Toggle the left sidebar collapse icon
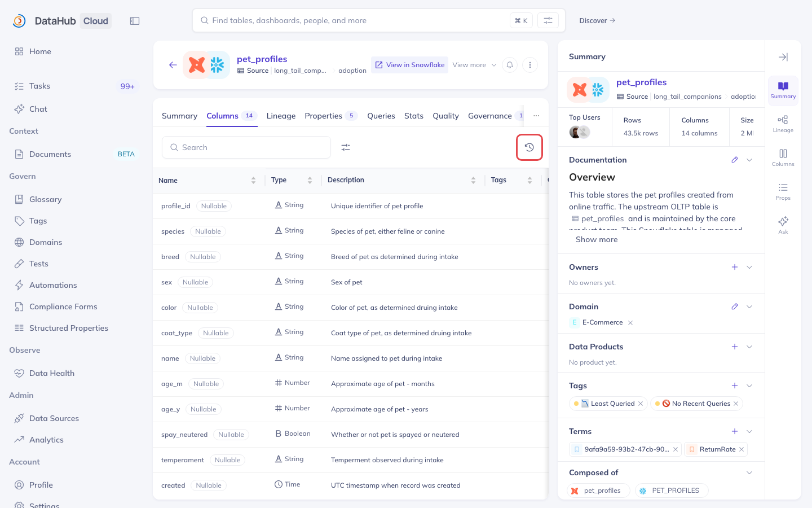 135,21
